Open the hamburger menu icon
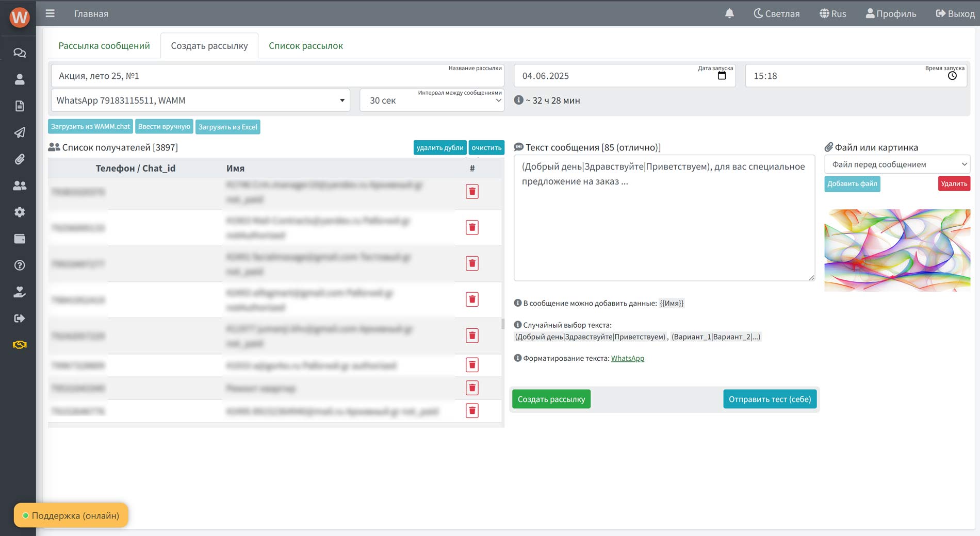 tap(50, 13)
